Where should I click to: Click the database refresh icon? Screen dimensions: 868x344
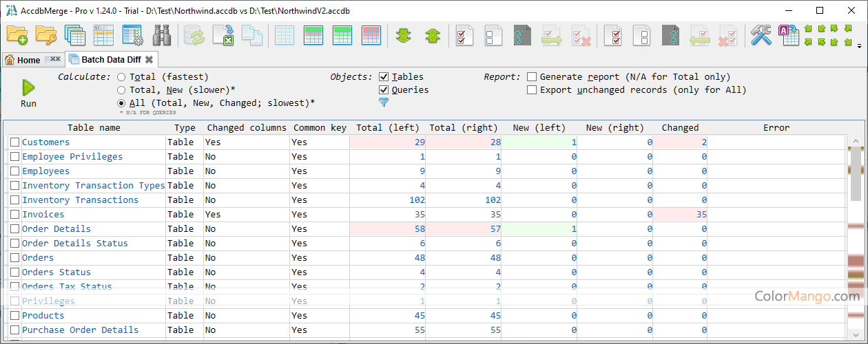(x=194, y=35)
